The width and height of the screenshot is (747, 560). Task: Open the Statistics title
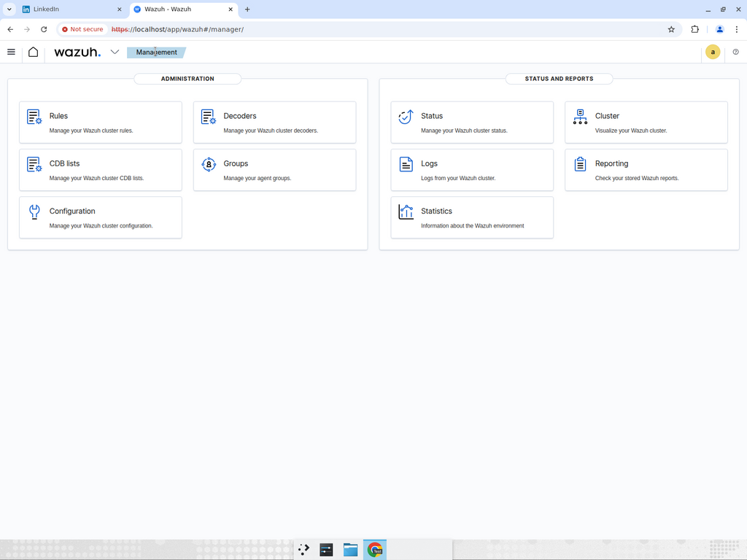point(436,211)
